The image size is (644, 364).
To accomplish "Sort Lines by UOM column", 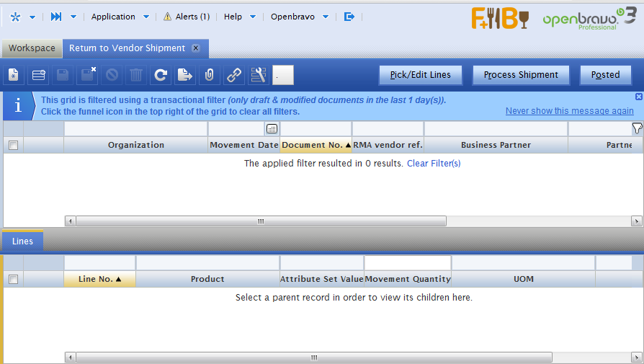I will [523, 279].
